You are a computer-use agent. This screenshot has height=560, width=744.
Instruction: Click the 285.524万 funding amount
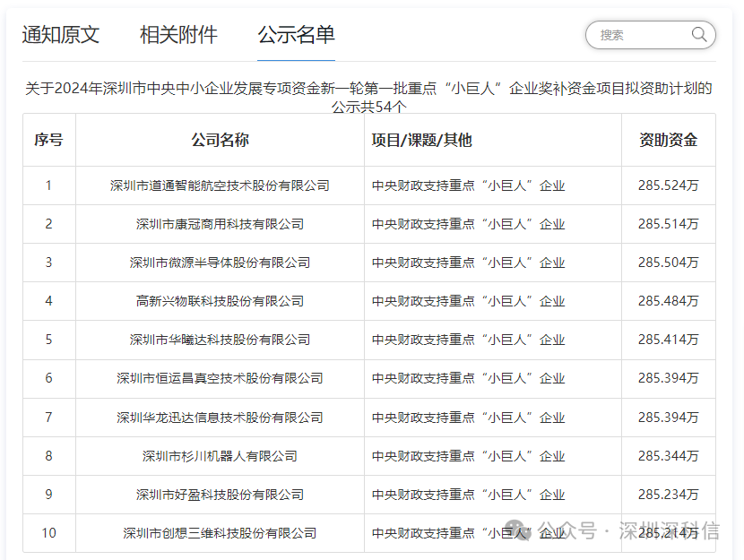pyautogui.click(x=668, y=185)
